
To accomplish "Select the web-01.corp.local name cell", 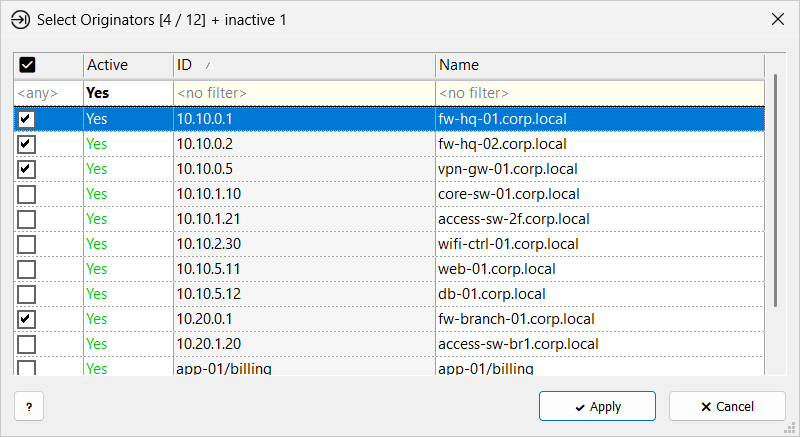I will (x=600, y=269).
